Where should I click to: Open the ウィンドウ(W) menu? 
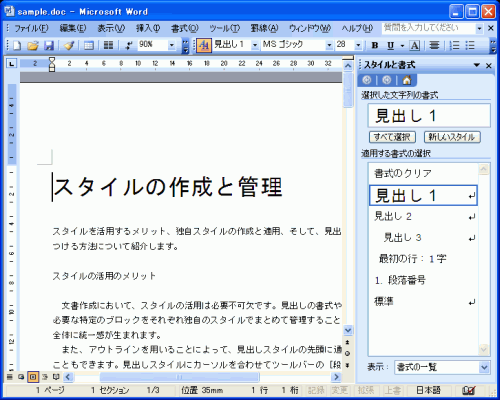[x=310, y=29]
